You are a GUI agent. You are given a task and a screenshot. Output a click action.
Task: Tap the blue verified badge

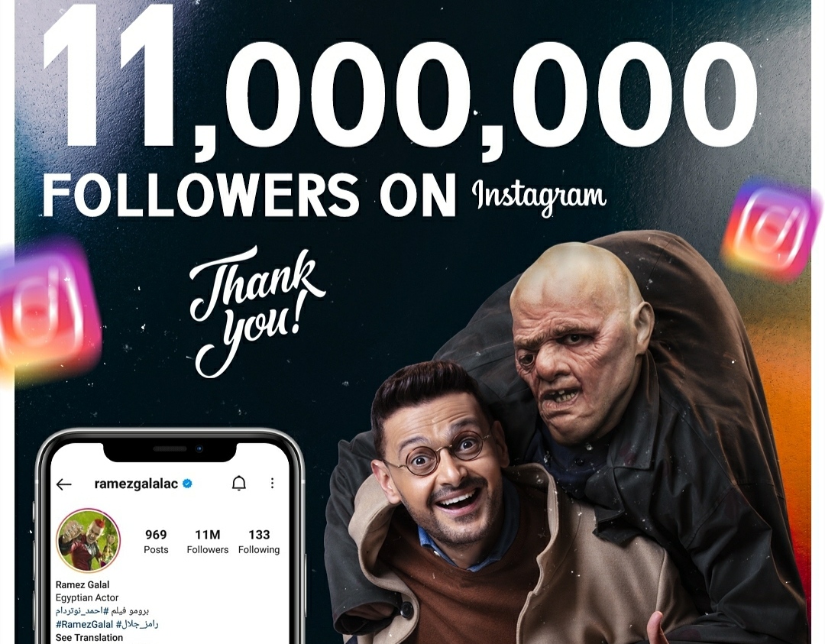point(187,484)
